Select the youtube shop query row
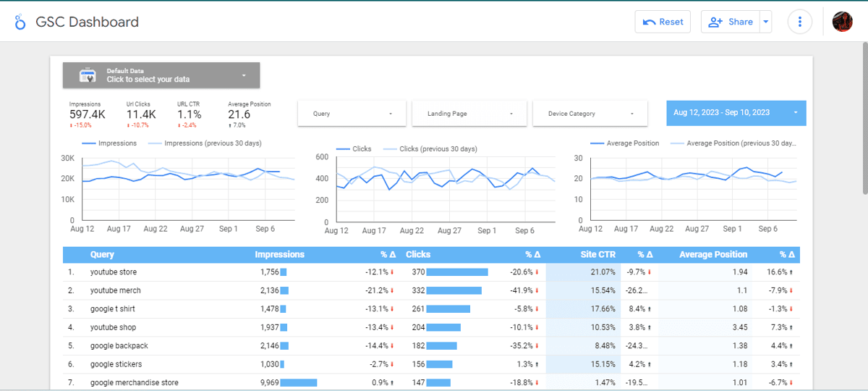 [432, 327]
